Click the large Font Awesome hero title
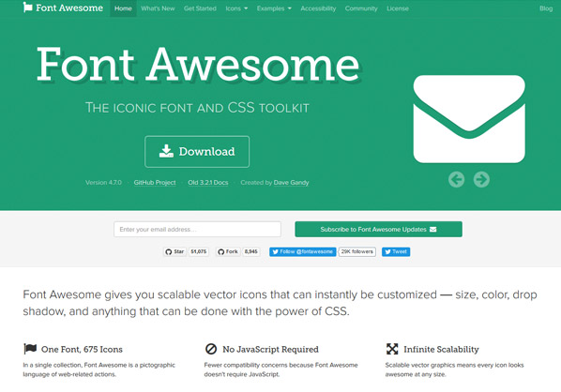The width and height of the screenshot is (561, 392). [198, 65]
